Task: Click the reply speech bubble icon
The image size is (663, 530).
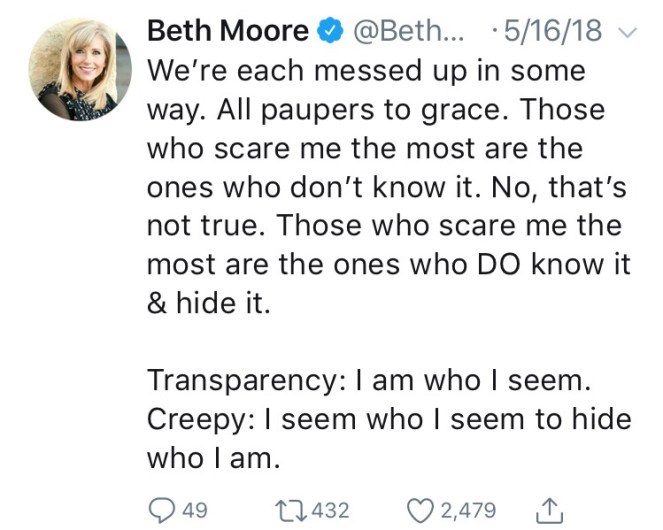Action: pos(159,510)
